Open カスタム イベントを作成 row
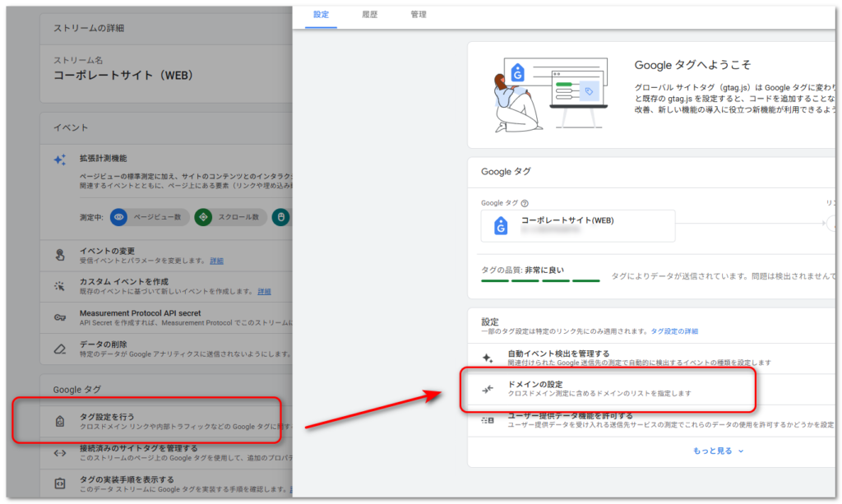 (166, 286)
